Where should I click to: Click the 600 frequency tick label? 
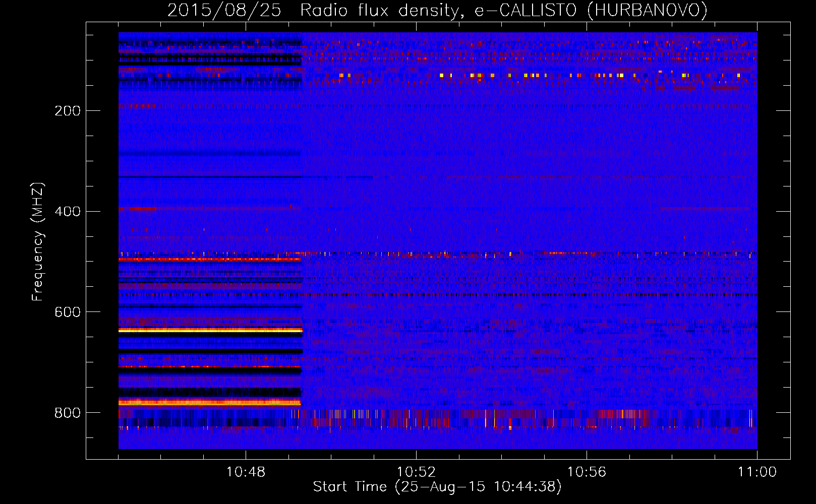pyautogui.click(x=68, y=312)
